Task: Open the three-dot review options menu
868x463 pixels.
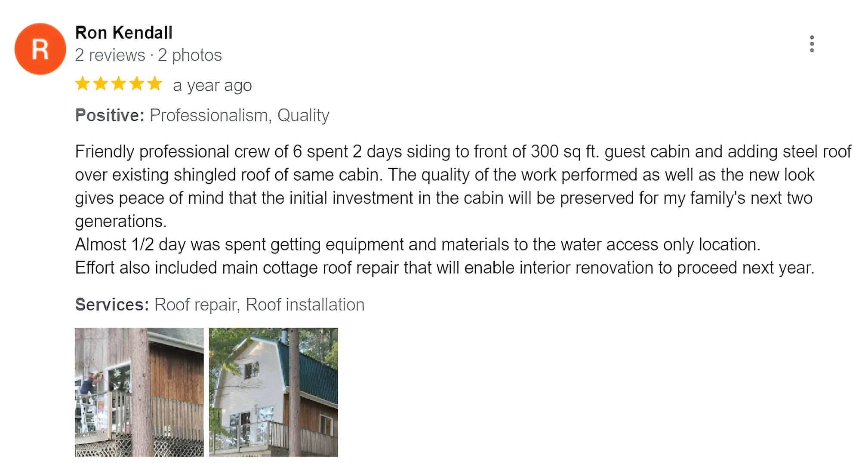Action: 812,44
